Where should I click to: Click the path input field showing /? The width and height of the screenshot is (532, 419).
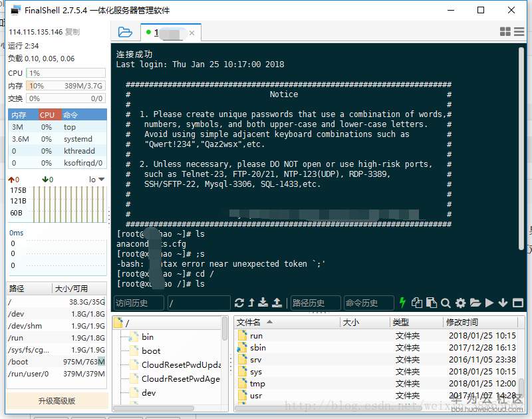pos(199,303)
